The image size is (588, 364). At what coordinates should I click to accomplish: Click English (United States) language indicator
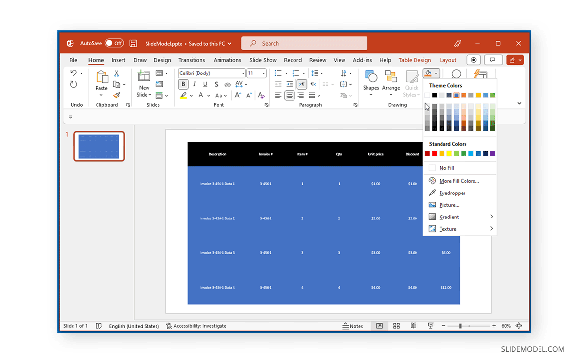tap(134, 326)
